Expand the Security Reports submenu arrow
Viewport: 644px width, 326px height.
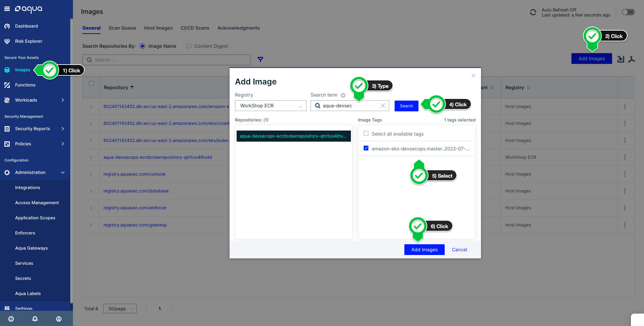click(63, 129)
